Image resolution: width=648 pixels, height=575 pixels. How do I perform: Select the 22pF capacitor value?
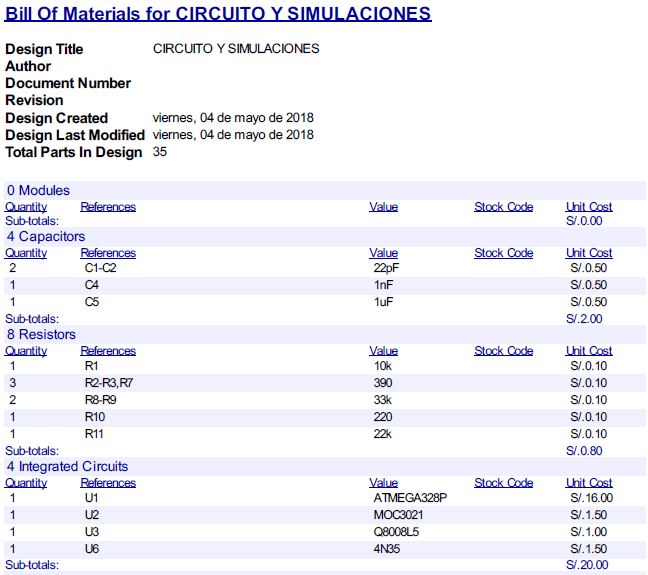(385, 269)
